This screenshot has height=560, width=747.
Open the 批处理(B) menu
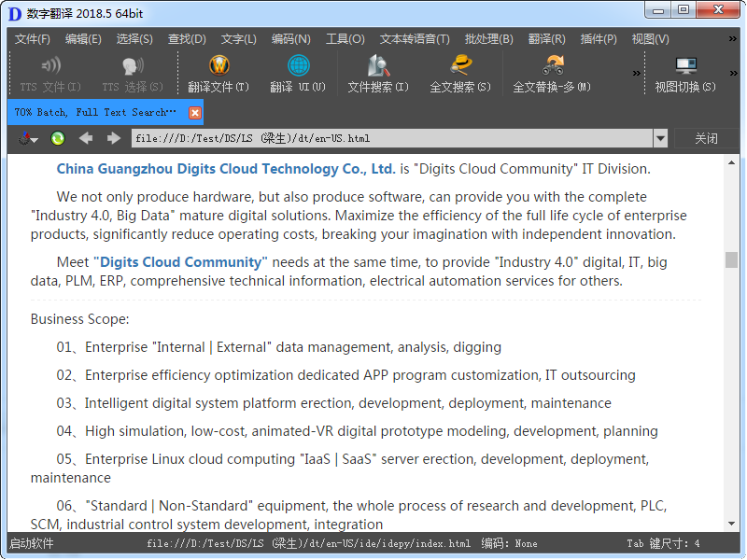tap(488, 38)
